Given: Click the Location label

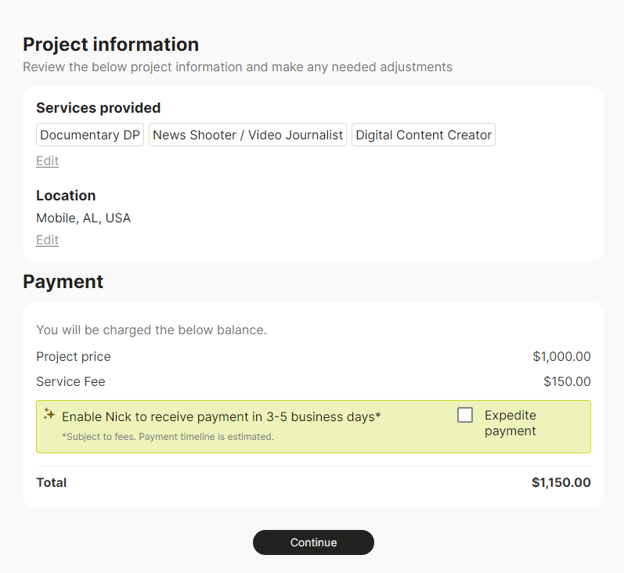Looking at the screenshot, I should [x=66, y=195].
